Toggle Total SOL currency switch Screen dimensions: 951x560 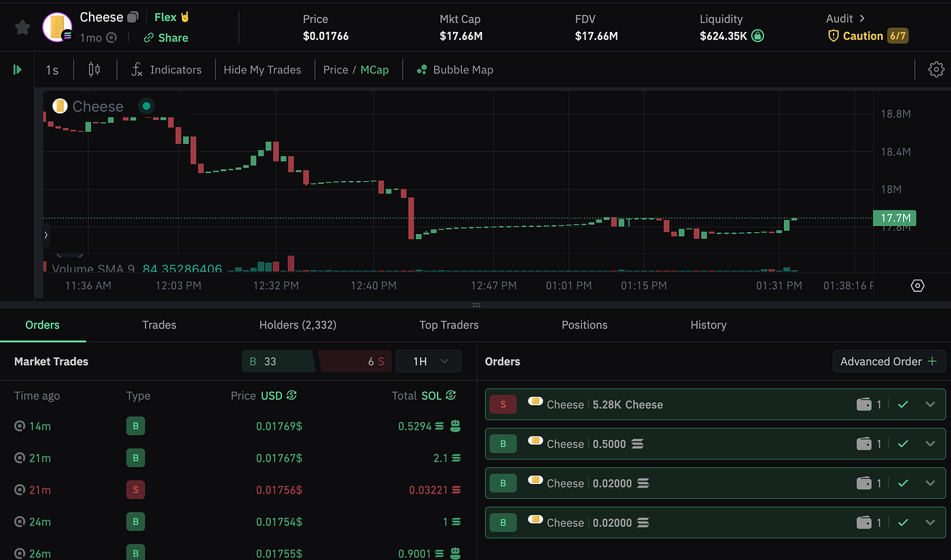pos(450,395)
